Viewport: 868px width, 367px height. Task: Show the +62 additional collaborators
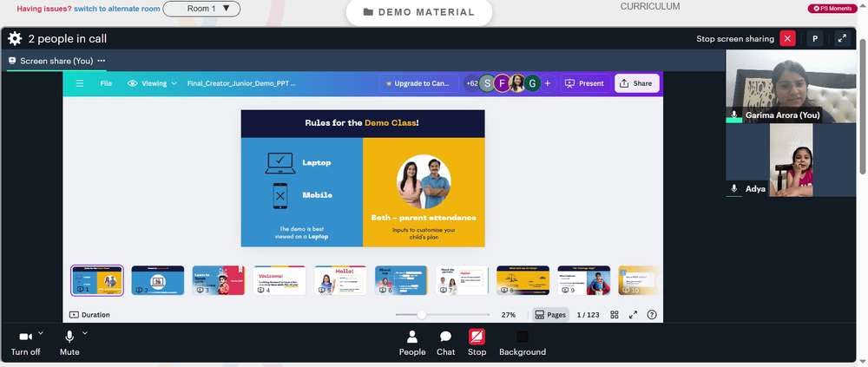(x=471, y=83)
